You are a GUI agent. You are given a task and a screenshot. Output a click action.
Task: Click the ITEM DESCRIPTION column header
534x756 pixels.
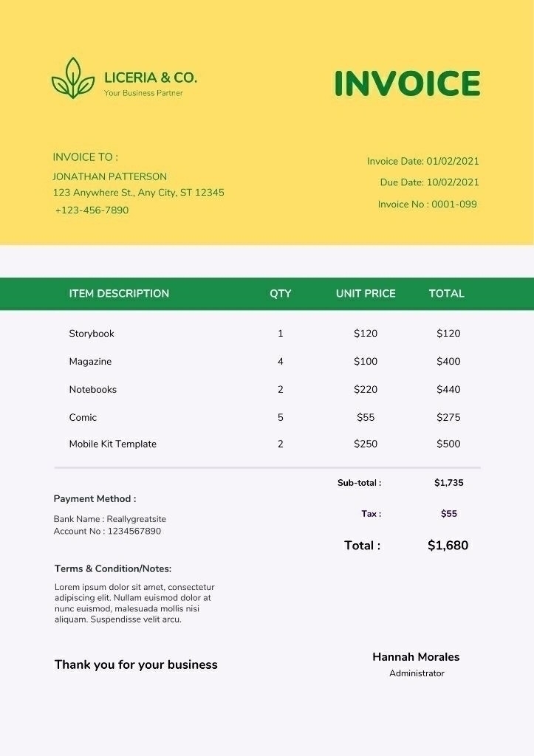coord(119,293)
